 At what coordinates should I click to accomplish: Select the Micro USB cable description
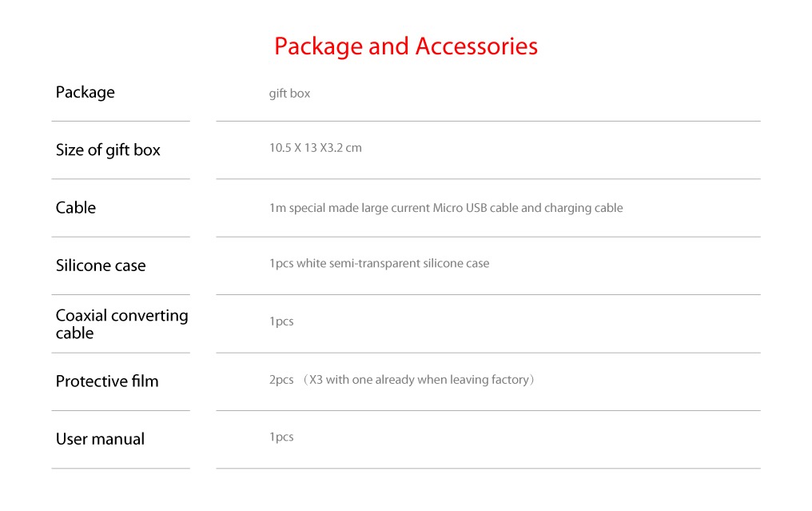445,208
